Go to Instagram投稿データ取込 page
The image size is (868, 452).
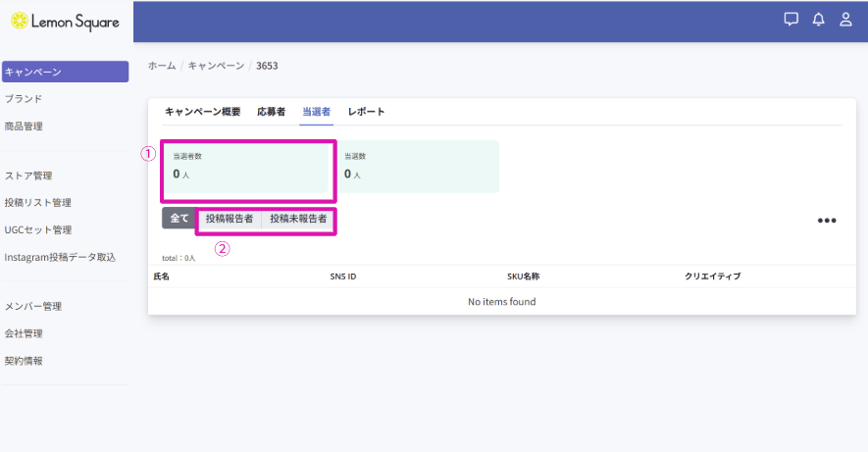[60, 258]
